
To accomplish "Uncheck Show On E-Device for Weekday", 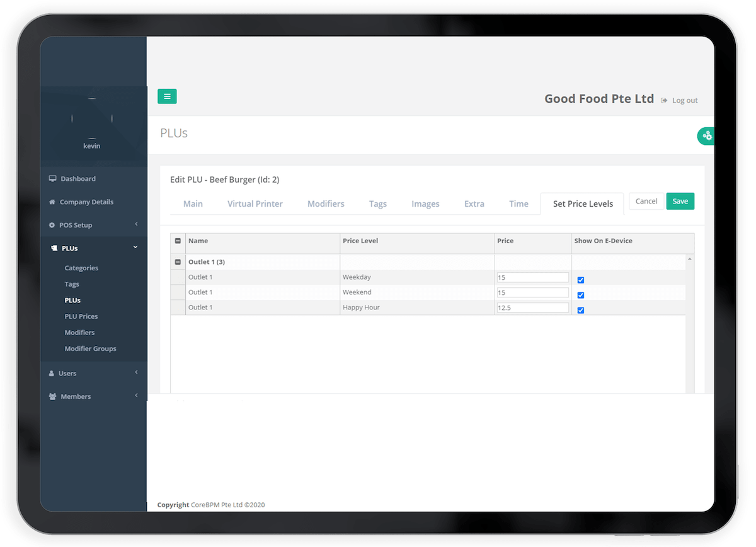I will click(x=581, y=280).
